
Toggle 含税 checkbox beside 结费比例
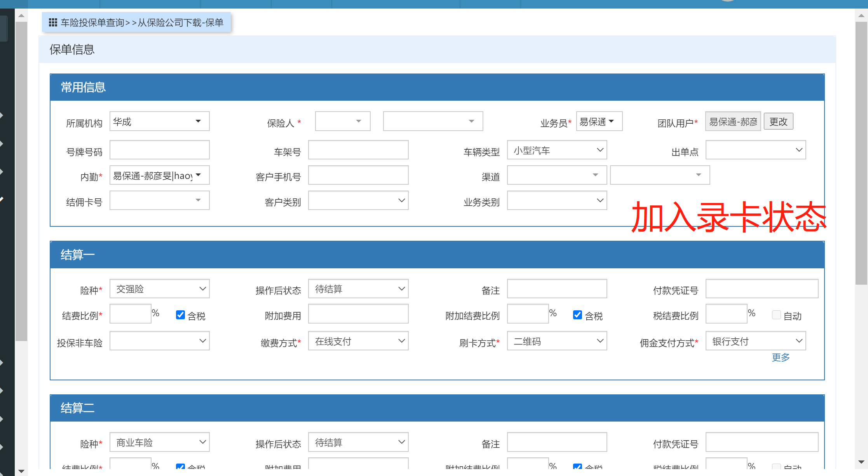click(180, 315)
